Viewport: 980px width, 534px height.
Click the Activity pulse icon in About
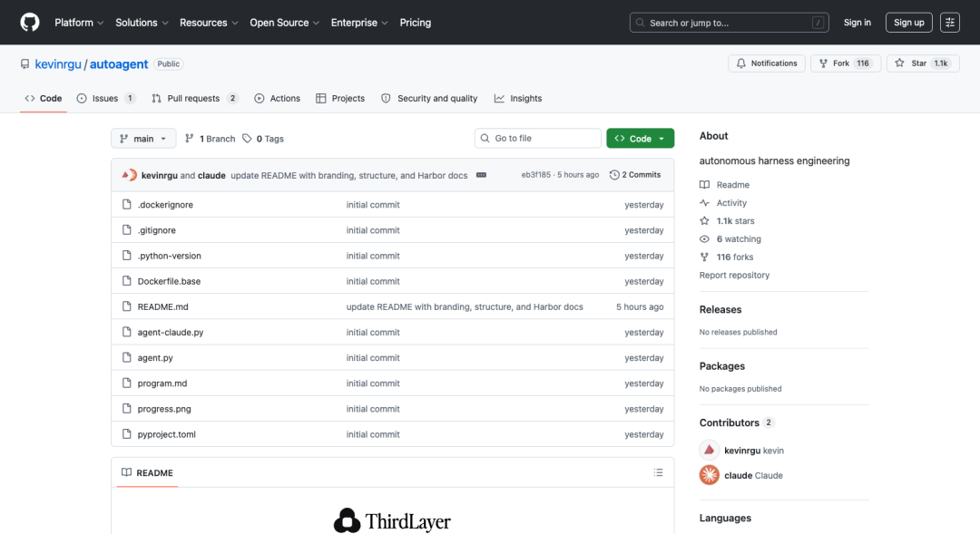704,202
